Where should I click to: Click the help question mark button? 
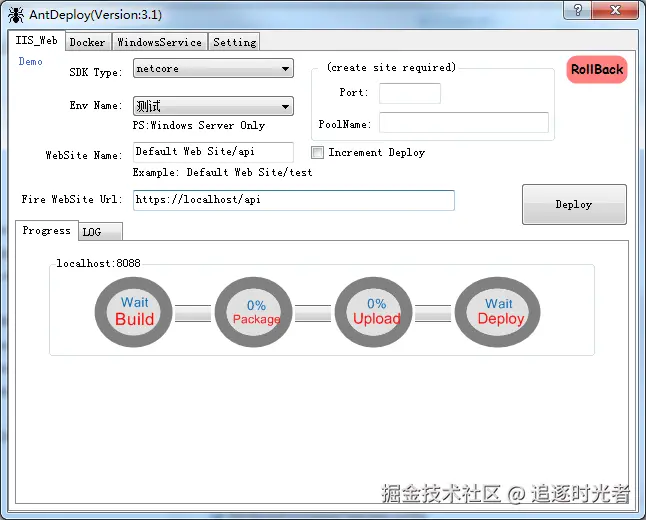(578, 9)
